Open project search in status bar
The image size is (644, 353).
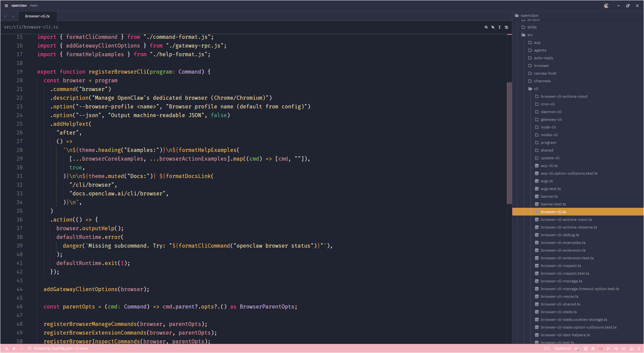(x=7, y=349)
